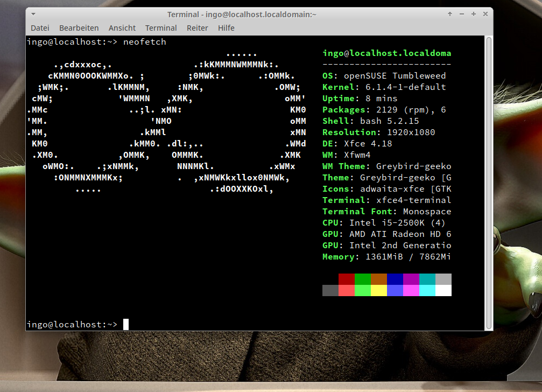Click the yellow swatch in neofetch palette

click(379, 291)
